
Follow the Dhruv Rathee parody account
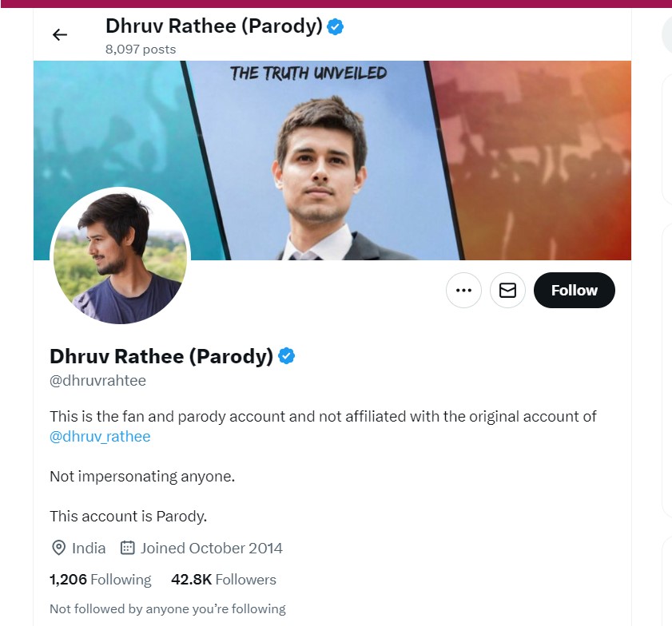[574, 290]
